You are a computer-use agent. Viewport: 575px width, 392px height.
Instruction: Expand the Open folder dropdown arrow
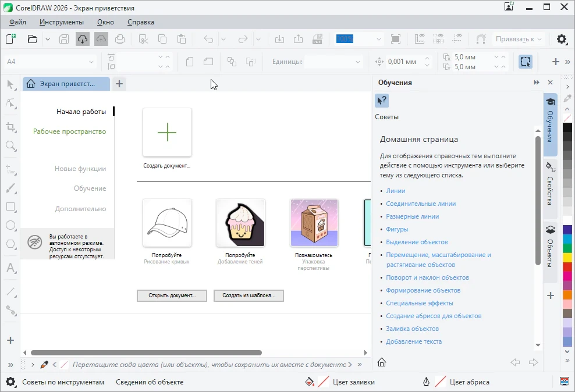[48, 39]
